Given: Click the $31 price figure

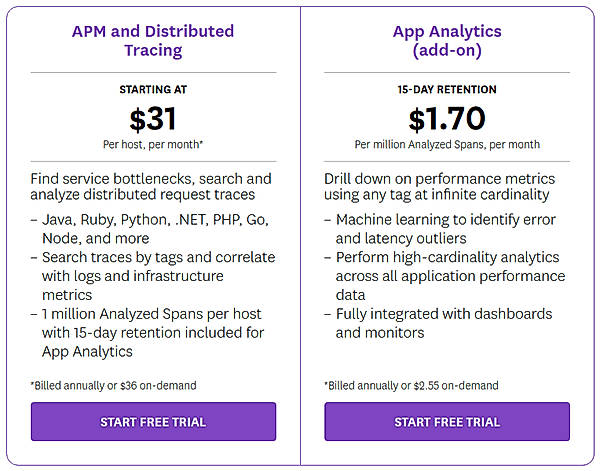Looking at the screenshot, I should pyautogui.click(x=153, y=119).
